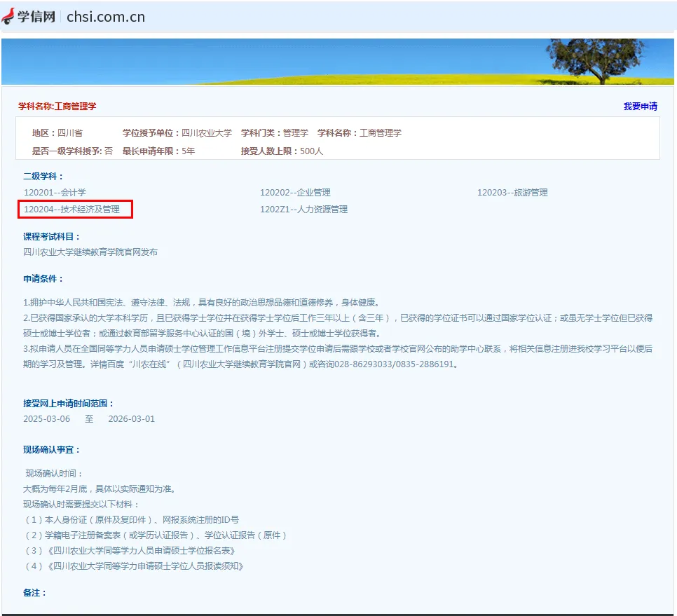Select 120202--企业管理 subject
Screen dimensions: 677x616
pyautogui.click(x=295, y=193)
